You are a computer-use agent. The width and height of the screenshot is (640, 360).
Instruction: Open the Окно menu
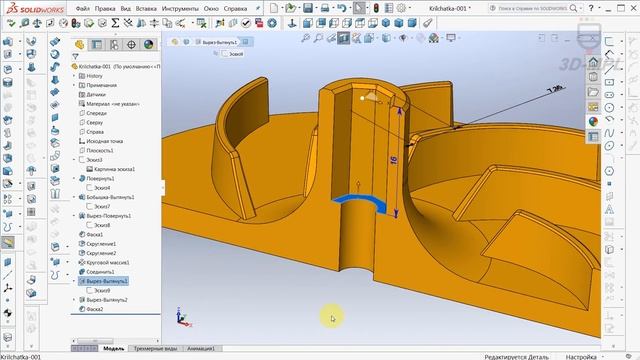211,8
